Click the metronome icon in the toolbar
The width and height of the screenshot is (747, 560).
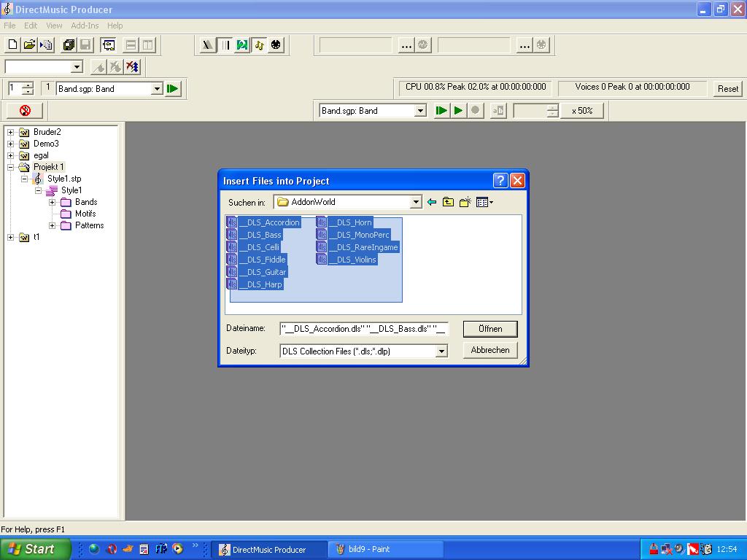point(208,45)
